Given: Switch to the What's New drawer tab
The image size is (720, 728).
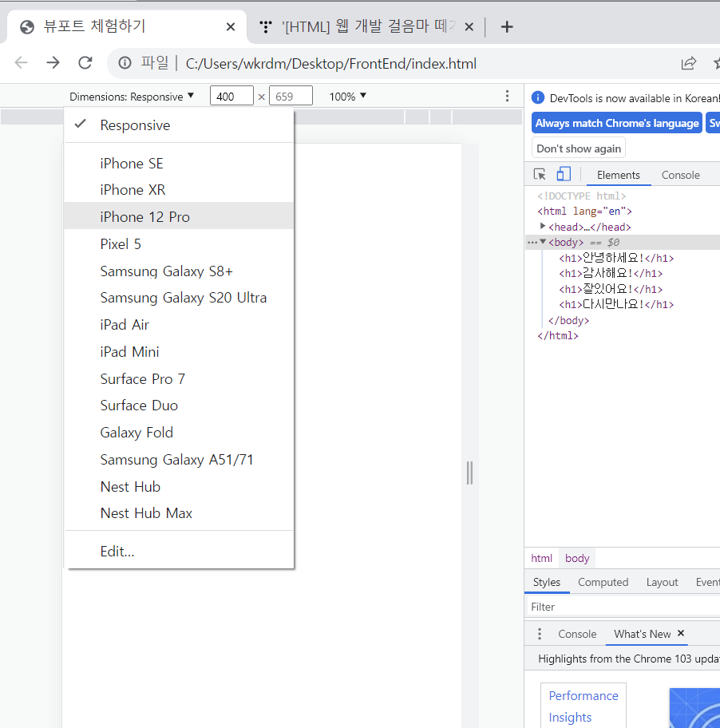Looking at the screenshot, I should tap(642, 634).
